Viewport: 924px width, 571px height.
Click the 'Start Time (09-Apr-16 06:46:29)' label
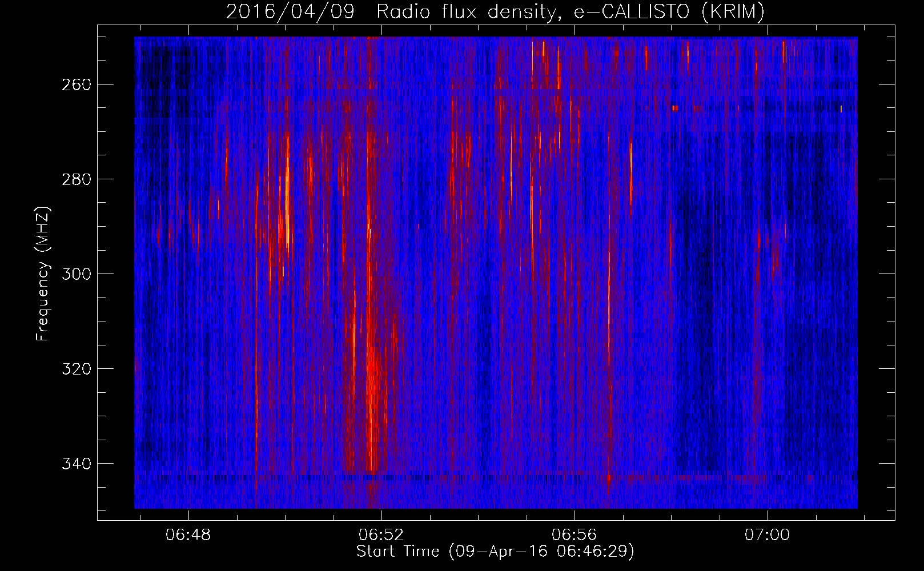pyautogui.click(x=495, y=552)
